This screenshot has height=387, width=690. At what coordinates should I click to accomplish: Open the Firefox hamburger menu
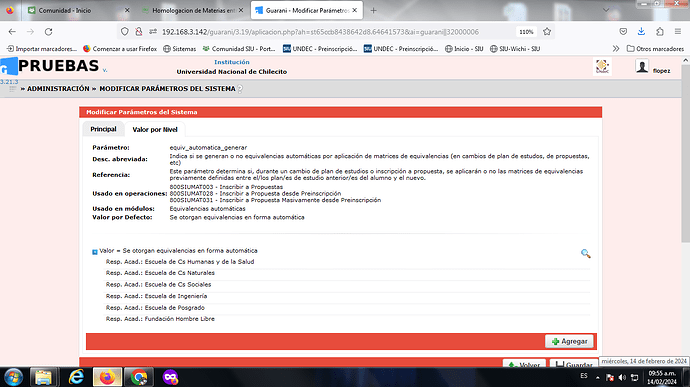(x=678, y=32)
